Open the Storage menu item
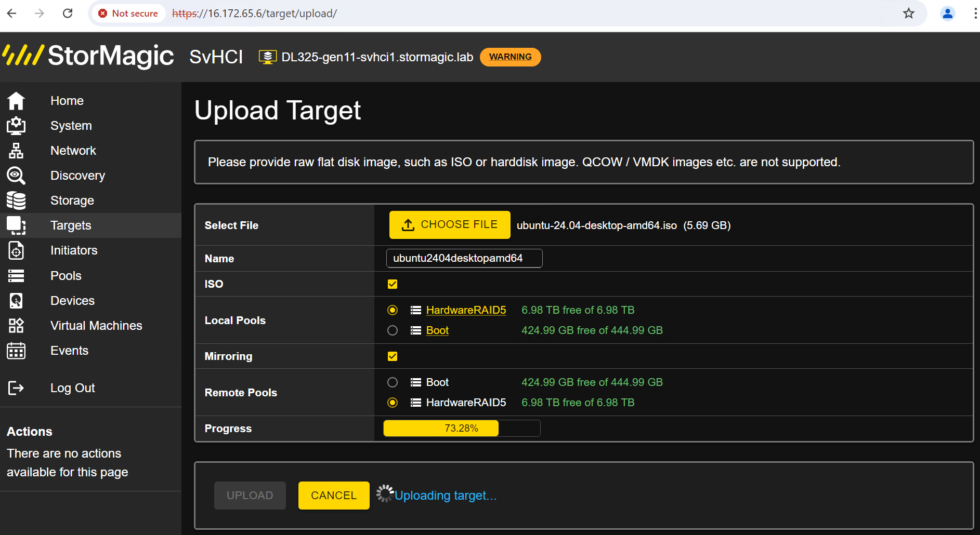 [72, 200]
